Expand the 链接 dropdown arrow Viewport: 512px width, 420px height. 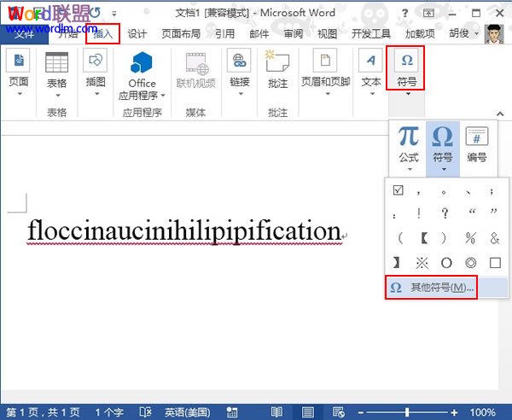(x=241, y=94)
